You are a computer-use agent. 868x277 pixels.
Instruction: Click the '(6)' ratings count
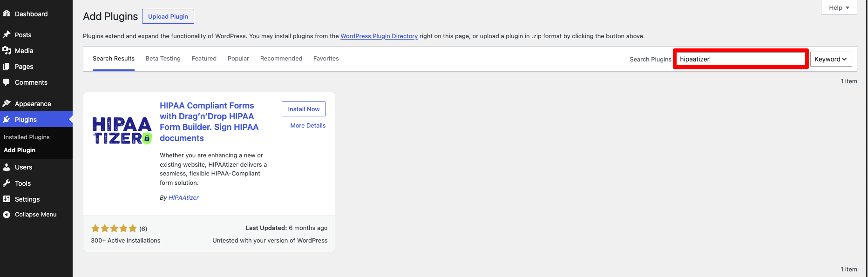[x=143, y=229]
